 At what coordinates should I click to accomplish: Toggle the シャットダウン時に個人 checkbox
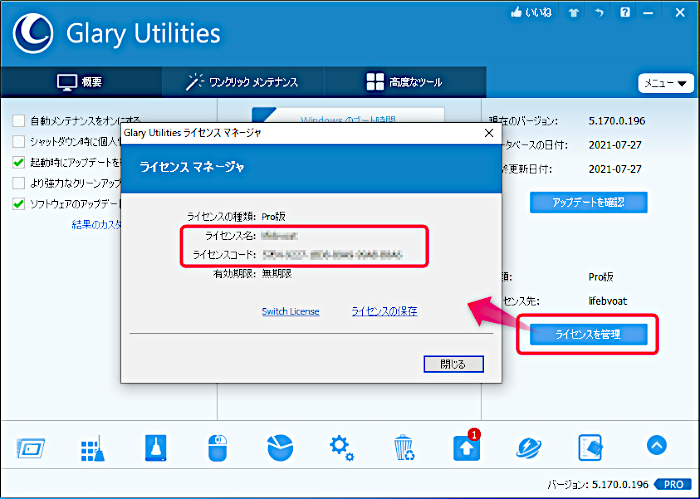tap(18, 141)
